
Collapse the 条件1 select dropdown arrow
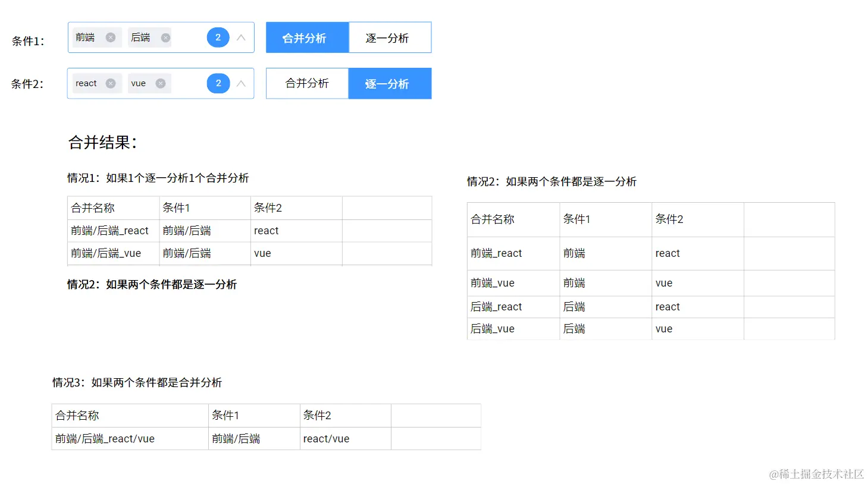tap(241, 37)
